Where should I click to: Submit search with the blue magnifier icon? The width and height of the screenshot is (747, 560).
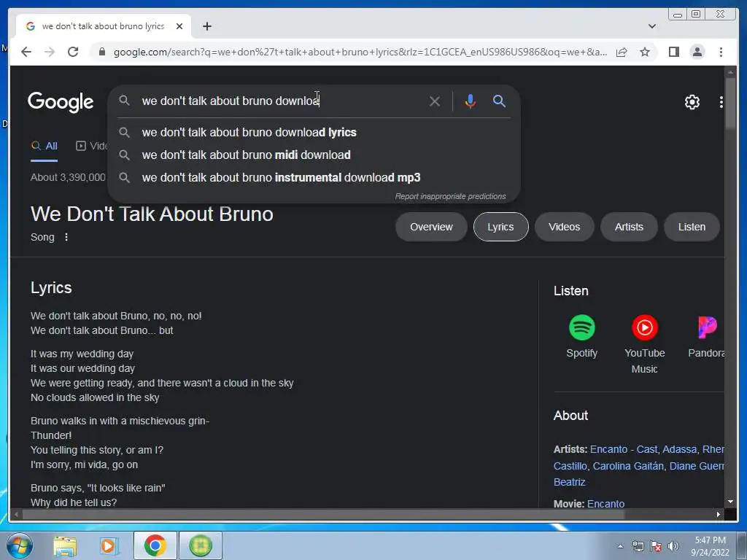click(499, 101)
